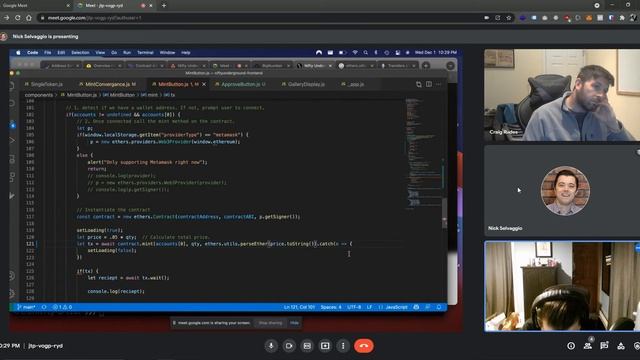Image resolution: width=640 pixels, height=360 pixels.
Task: Open Run and Debug in activity bar
Action: (x=12, y=140)
